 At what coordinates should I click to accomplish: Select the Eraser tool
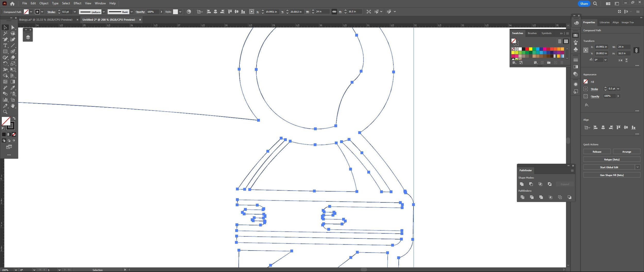[x=13, y=57]
